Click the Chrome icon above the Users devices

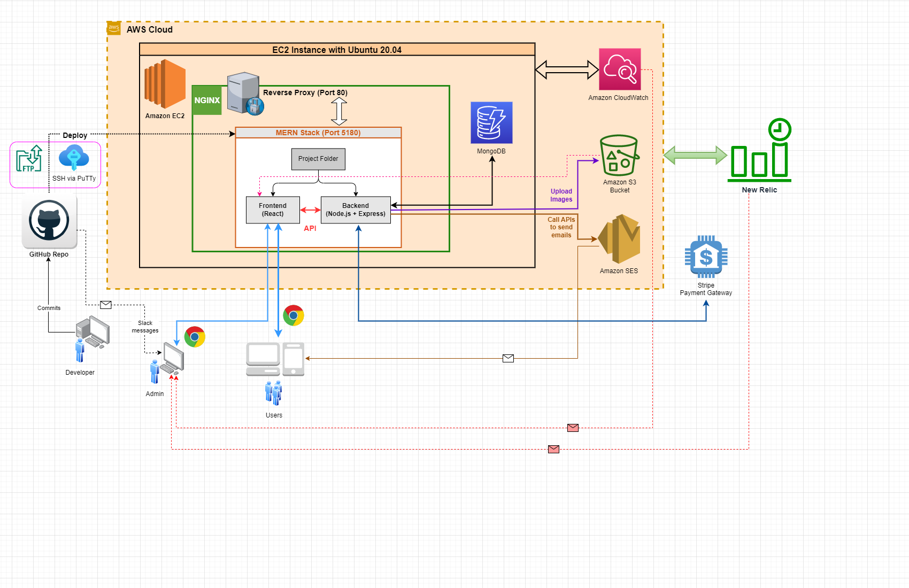pyautogui.click(x=294, y=315)
